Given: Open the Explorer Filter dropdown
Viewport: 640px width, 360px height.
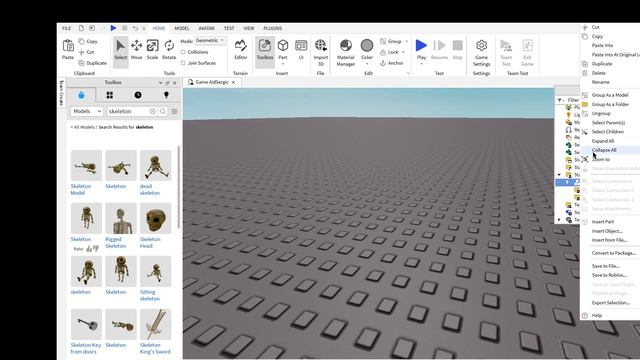Looking at the screenshot, I should tap(560, 100).
